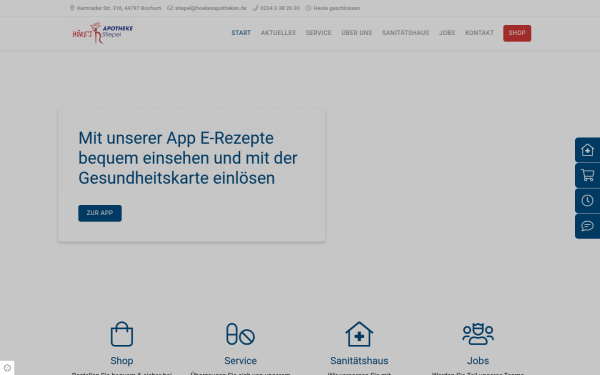The width and height of the screenshot is (600, 375).
Task: Open the Sanitätshaus house icon in side panel
Action: point(587,150)
